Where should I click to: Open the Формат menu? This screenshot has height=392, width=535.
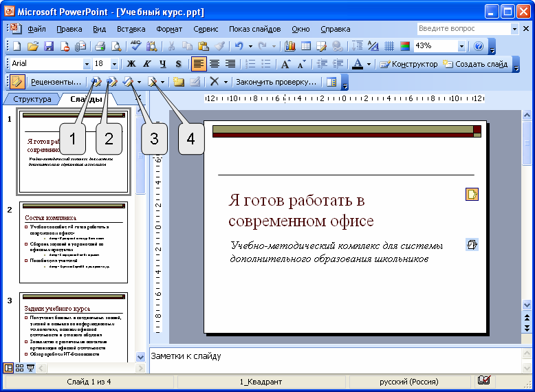coord(169,29)
